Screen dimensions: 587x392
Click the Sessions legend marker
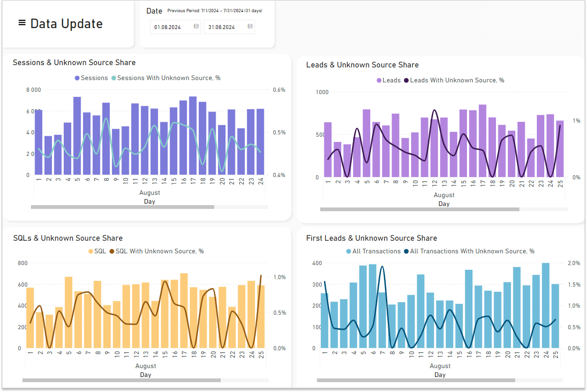click(77, 78)
